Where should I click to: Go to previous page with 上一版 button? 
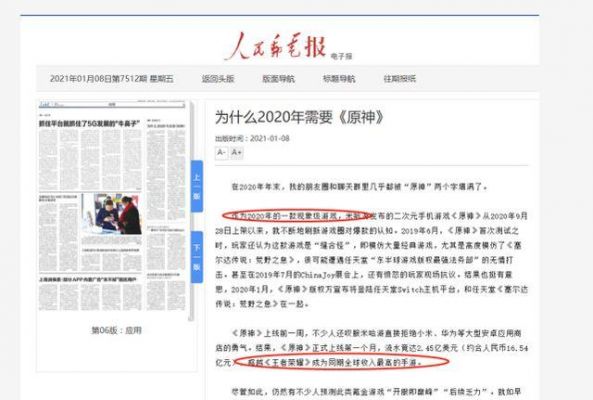197,186
